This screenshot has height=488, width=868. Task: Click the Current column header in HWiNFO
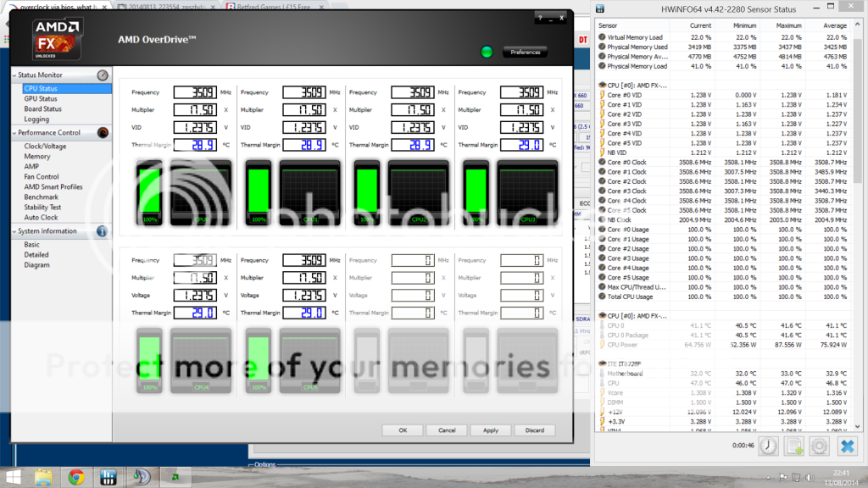click(x=699, y=25)
